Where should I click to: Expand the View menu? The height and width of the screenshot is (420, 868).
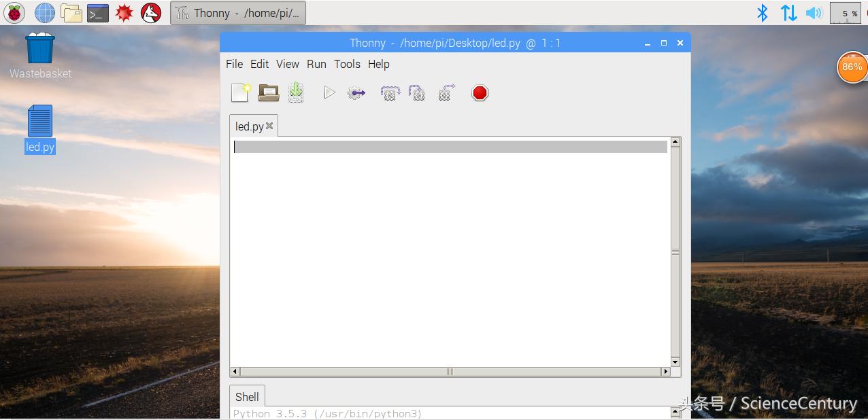(x=287, y=64)
